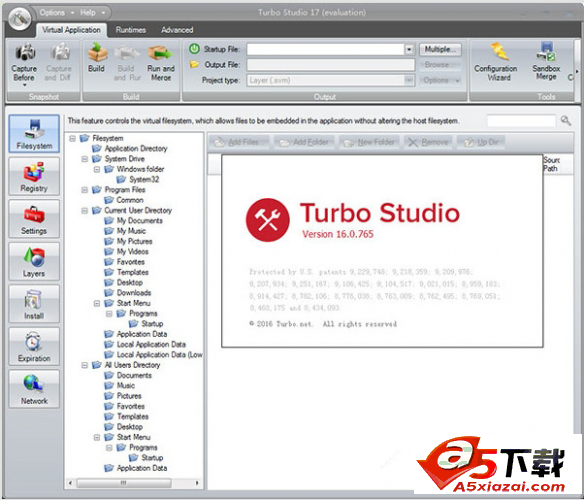Click the Remove toolbar button
584x500 pixels.
click(428, 142)
